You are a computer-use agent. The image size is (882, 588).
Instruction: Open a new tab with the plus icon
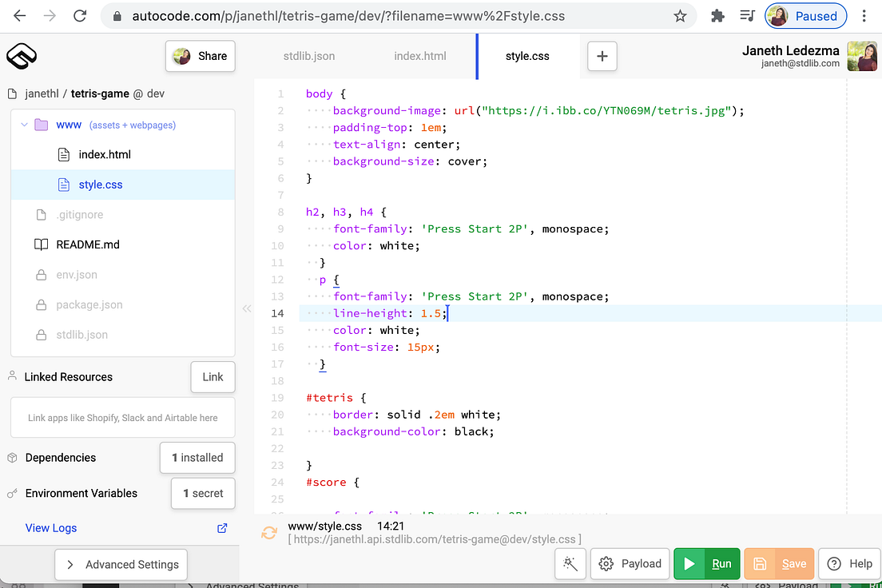[602, 56]
